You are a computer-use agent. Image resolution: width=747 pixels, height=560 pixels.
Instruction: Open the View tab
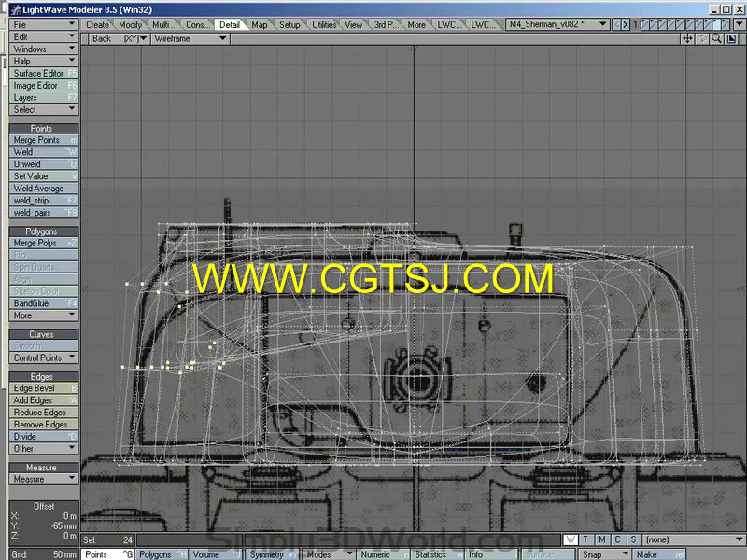click(x=354, y=25)
